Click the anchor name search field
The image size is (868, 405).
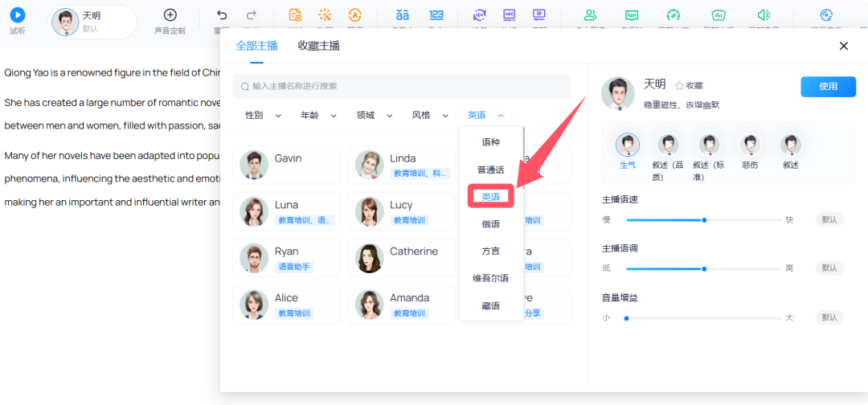(402, 86)
